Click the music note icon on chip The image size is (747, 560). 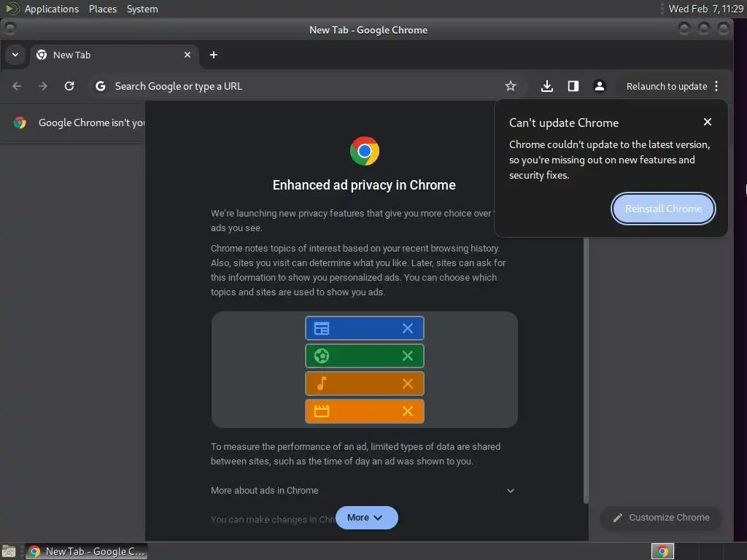[x=322, y=384]
